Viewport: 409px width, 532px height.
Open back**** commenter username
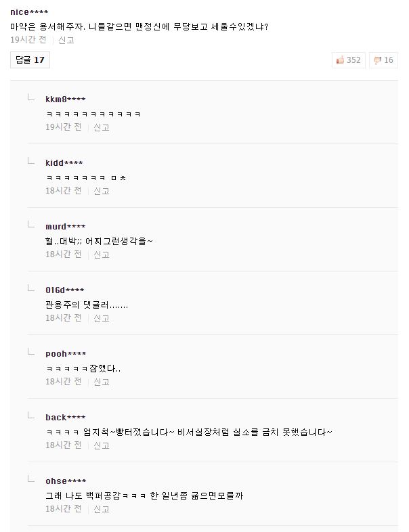[66, 418]
